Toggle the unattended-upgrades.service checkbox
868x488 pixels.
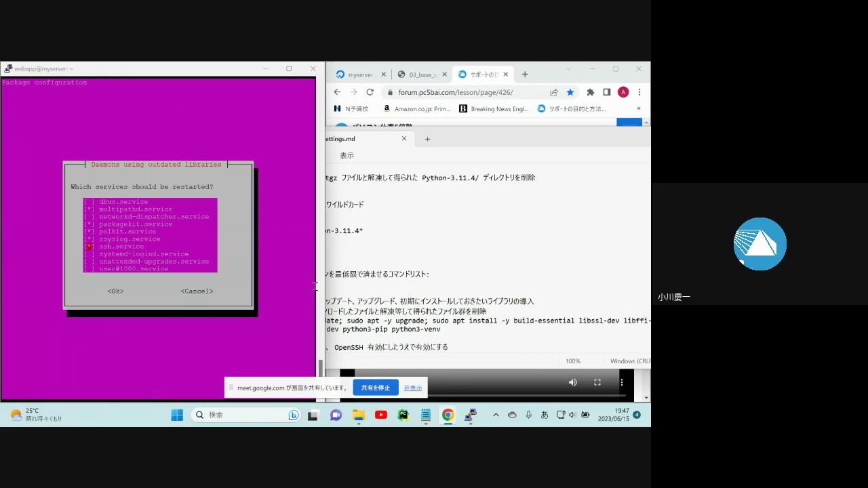pyautogui.click(x=89, y=262)
